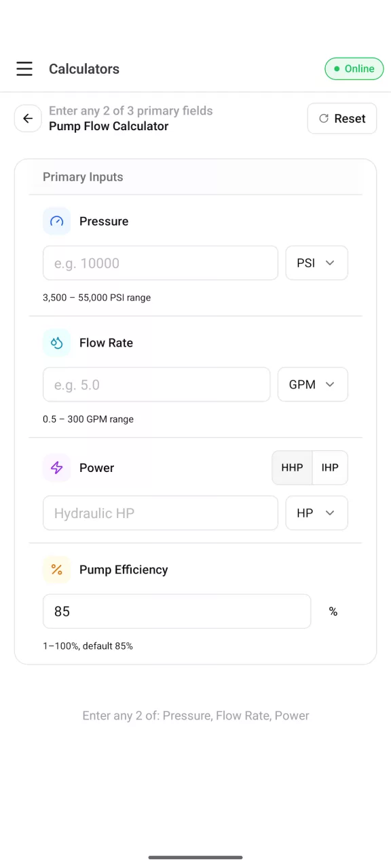
Task: Tap the back arrow button
Action: pyautogui.click(x=28, y=119)
